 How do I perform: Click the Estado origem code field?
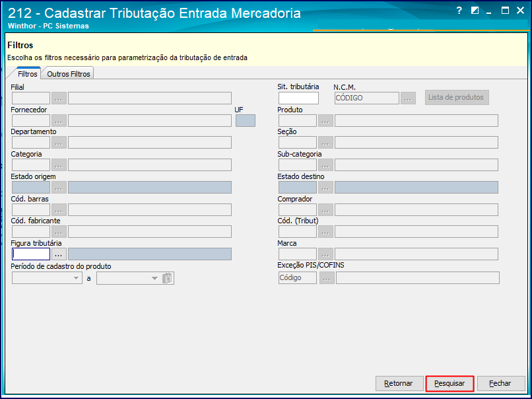(31, 188)
